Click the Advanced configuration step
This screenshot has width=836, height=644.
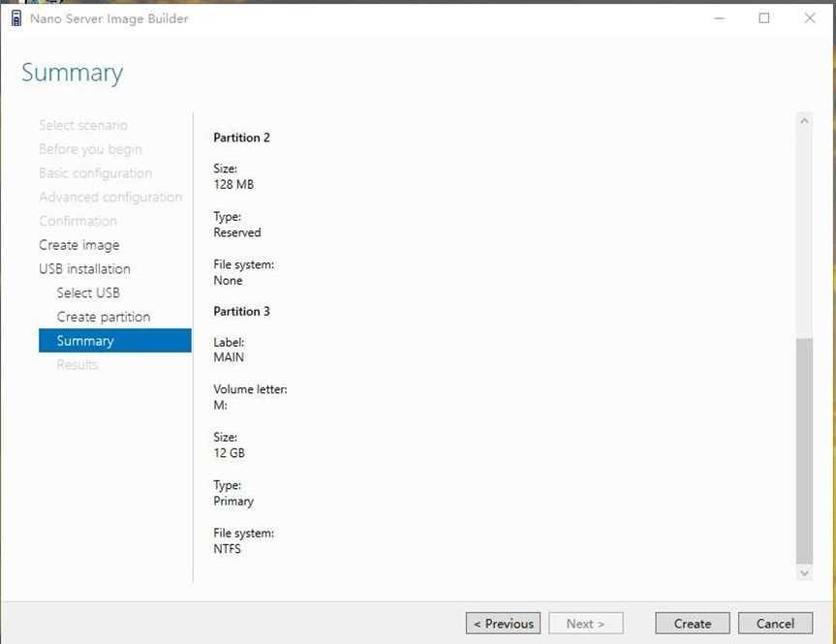[110, 198]
